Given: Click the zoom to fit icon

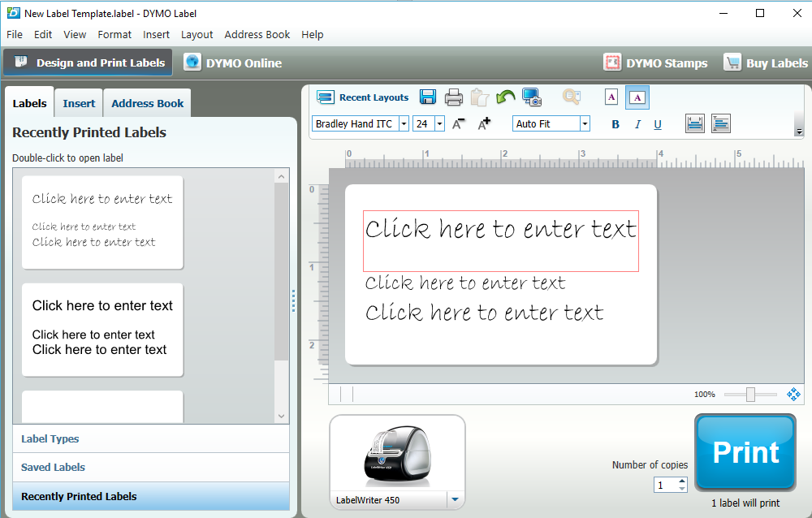Looking at the screenshot, I should click(x=793, y=395).
